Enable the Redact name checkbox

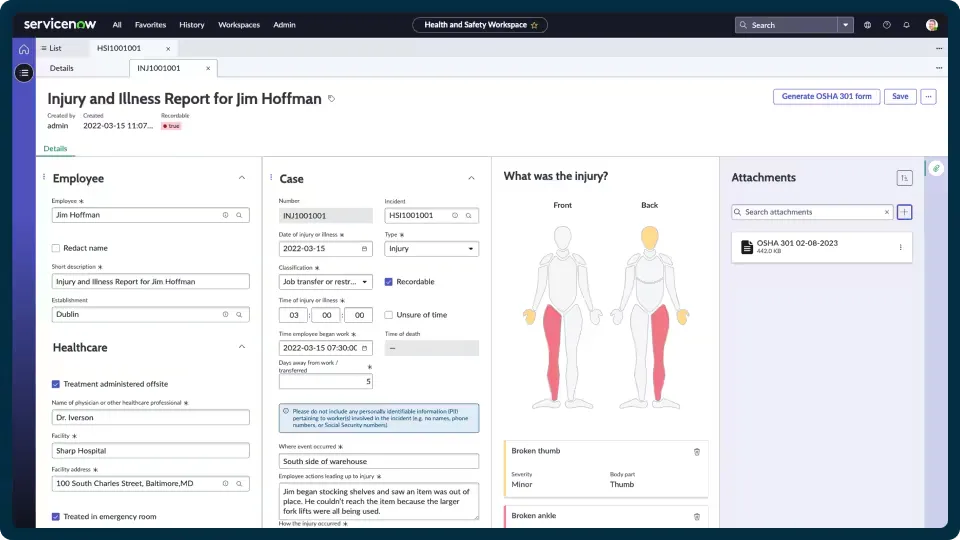56,248
